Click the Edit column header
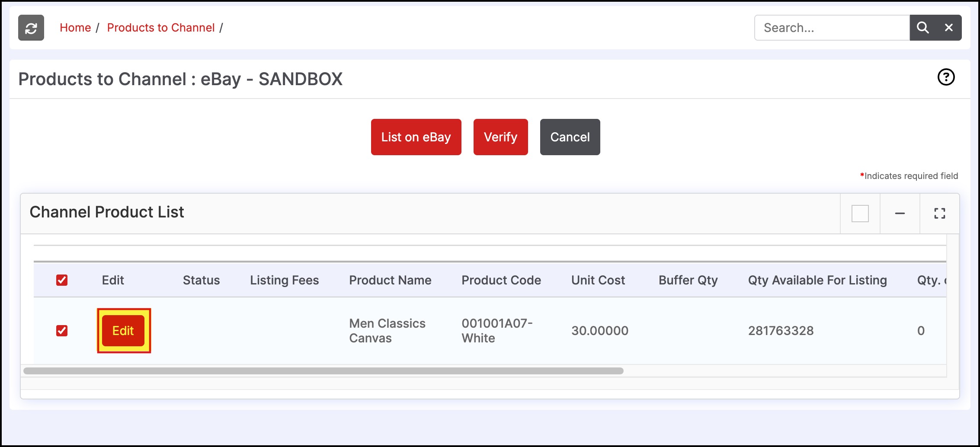The width and height of the screenshot is (980, 447). pos(113,280)
